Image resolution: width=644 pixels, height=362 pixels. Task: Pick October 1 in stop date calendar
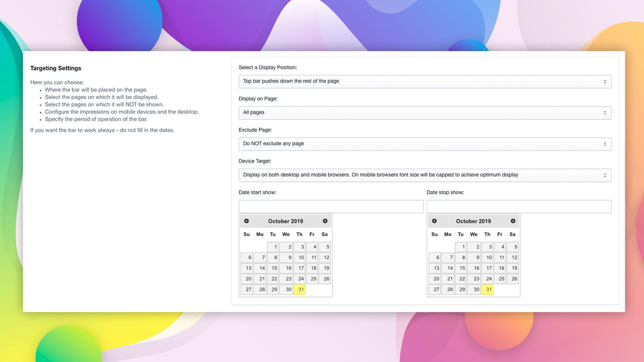pos(461,247)
